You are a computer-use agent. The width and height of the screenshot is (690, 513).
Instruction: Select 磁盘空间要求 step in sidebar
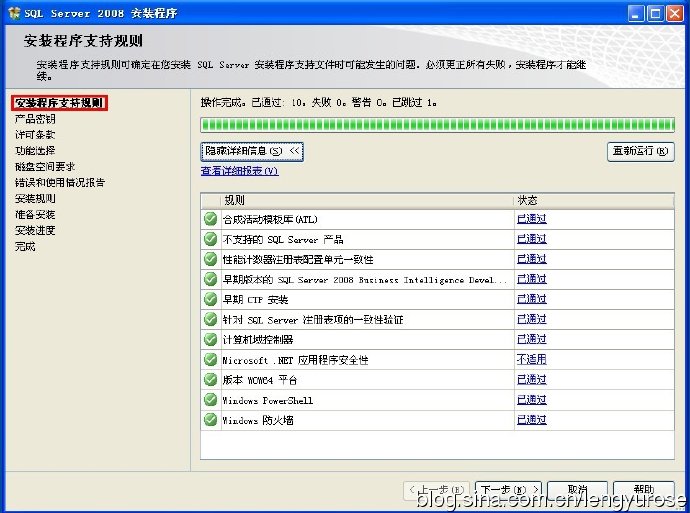tap(45, 167)
